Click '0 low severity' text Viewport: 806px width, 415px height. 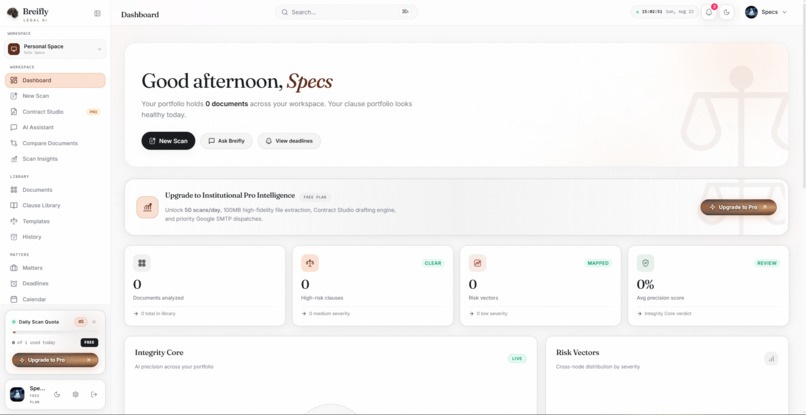tap(491, 313)
